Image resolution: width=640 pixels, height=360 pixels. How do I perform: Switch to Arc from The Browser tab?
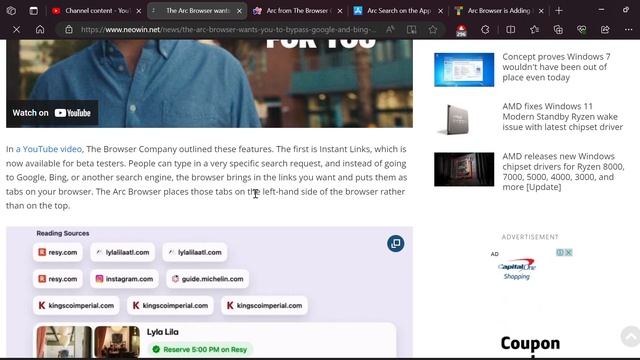click(298, 11)
